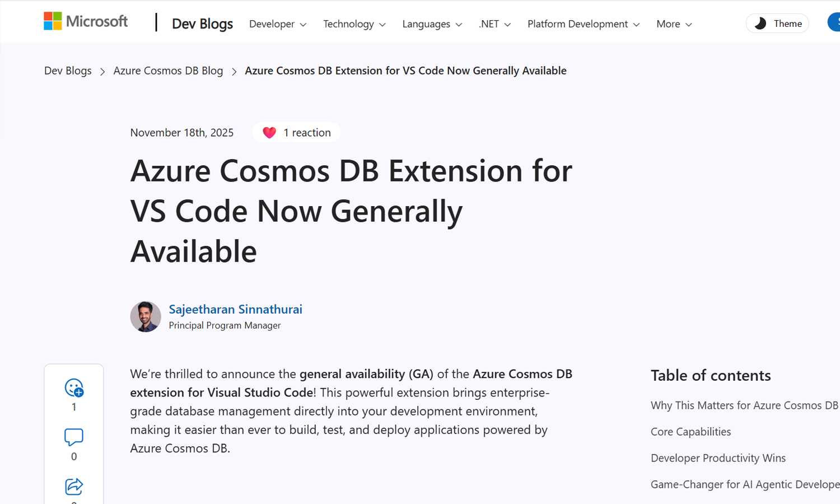Jump to Core Capabilities section

tap(690, 432)
